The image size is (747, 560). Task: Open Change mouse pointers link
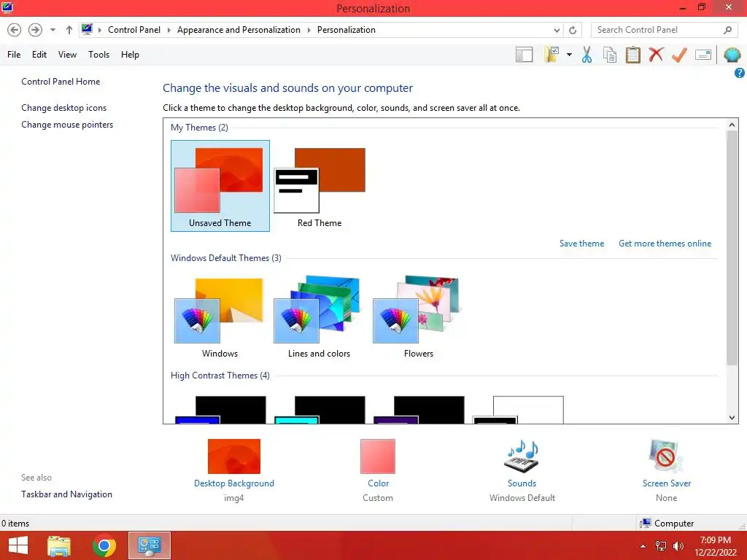click(x=67, y=124)
